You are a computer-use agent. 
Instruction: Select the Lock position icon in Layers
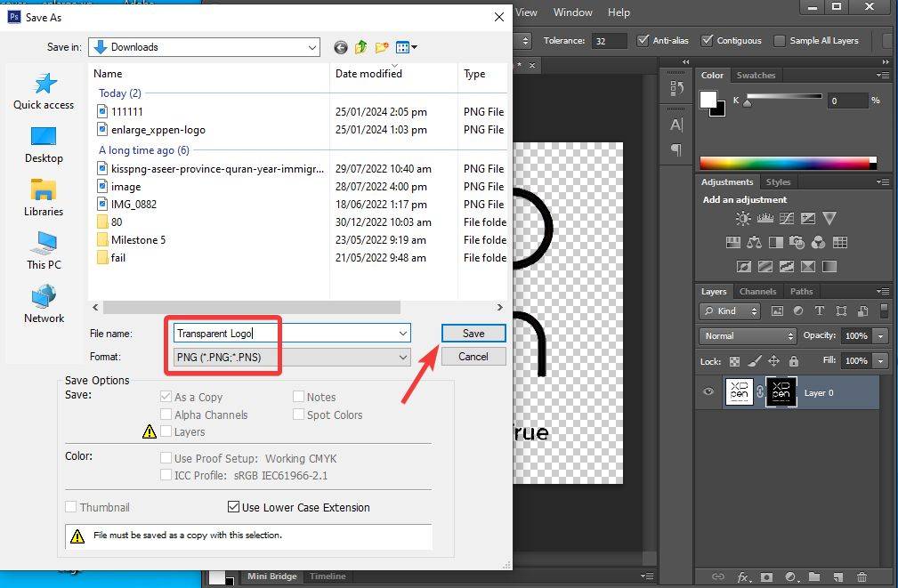[x=773, y=361]
